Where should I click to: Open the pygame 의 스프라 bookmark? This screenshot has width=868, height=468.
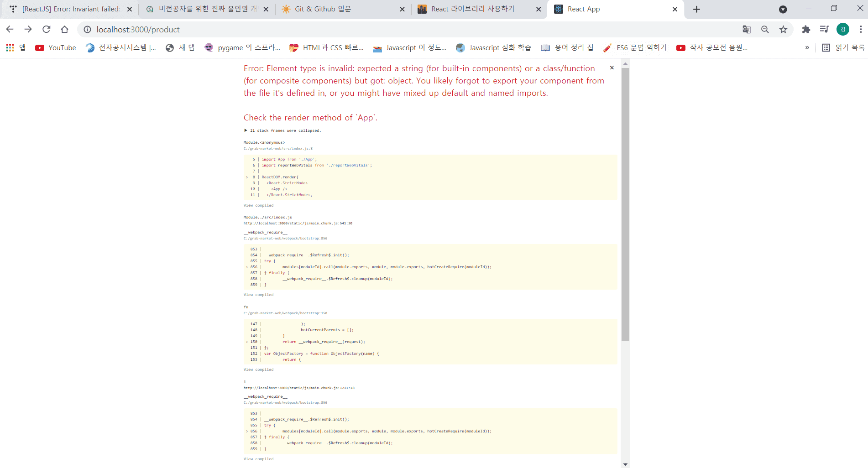[242, 47]
